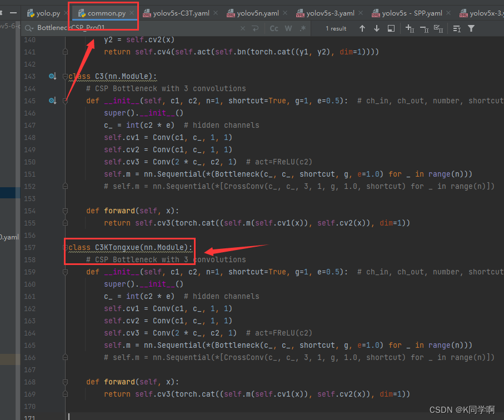Click fold end marker on line 152
The width and height of the screenshot is (504, 420).
65,186
